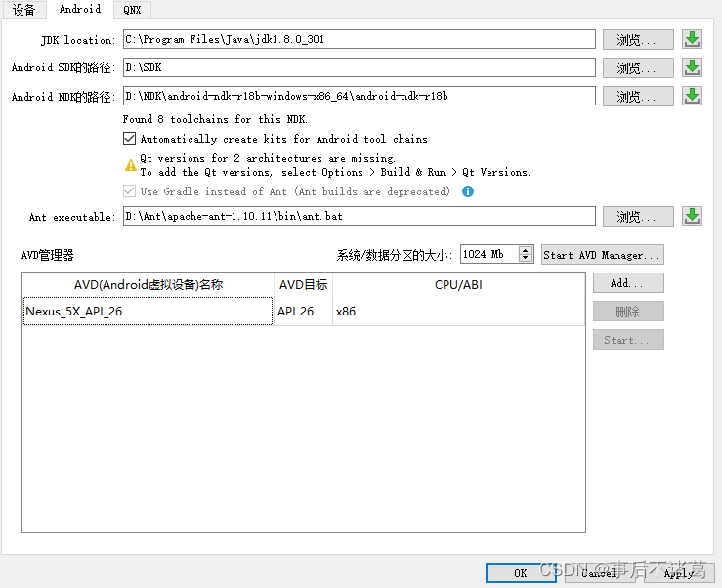Browse for JDK location with 浏览 button
Screen dimensions: 722x588
(638, 40)
